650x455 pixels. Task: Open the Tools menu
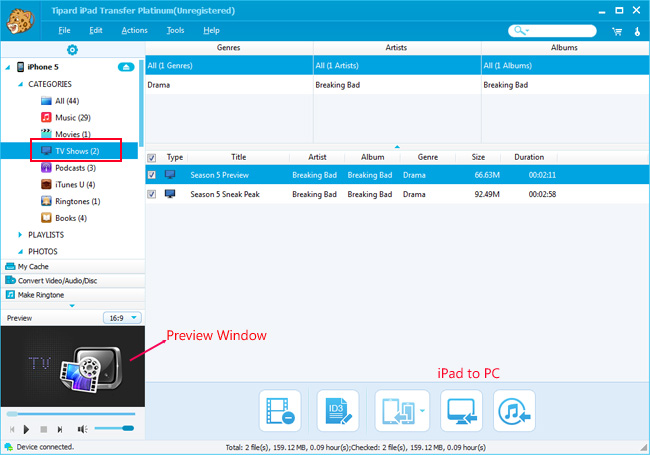[x=175, y=30]
